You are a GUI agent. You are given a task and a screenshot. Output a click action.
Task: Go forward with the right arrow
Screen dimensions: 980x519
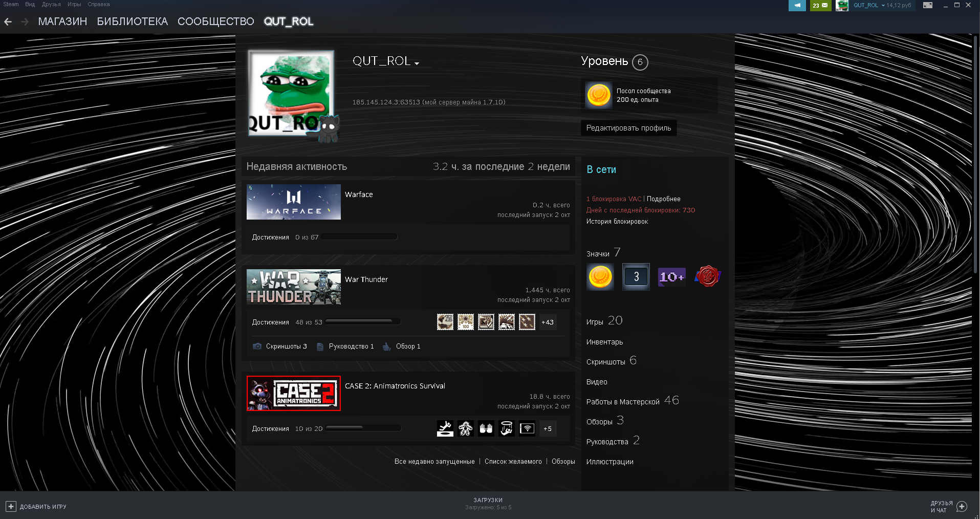25,21
